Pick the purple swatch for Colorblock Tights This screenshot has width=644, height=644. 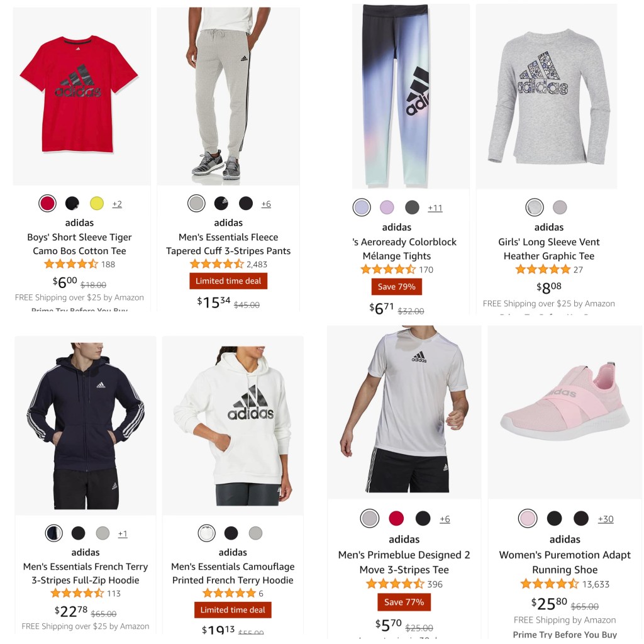point(387,208)
